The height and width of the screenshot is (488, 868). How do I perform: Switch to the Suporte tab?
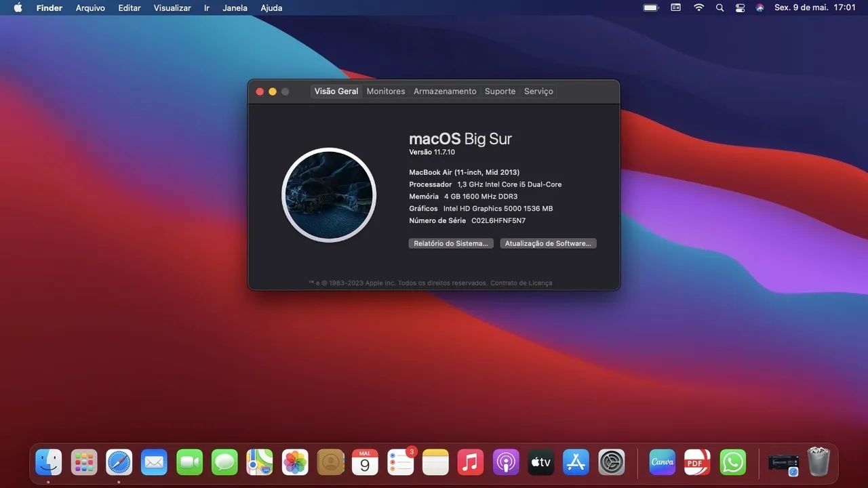click(x=500, y=91)
